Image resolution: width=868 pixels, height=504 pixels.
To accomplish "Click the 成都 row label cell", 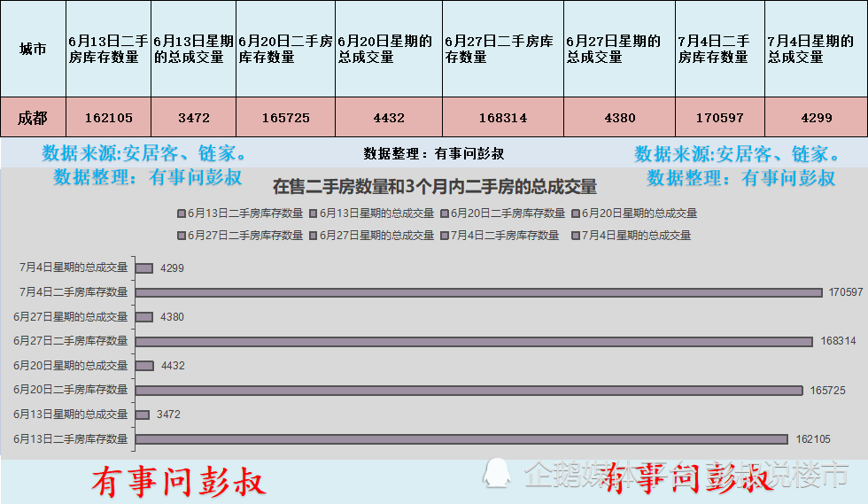I will click(x=34, y=118).
